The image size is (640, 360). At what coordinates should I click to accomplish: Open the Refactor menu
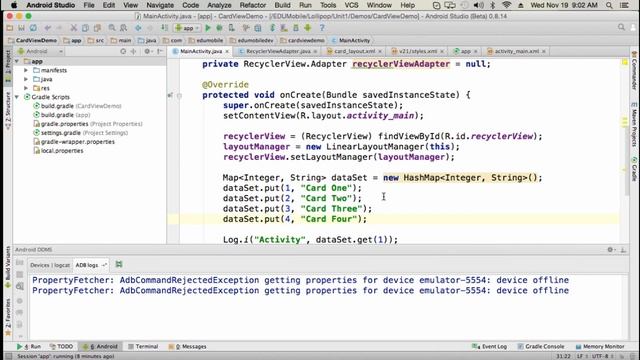(x=253, y=5)
